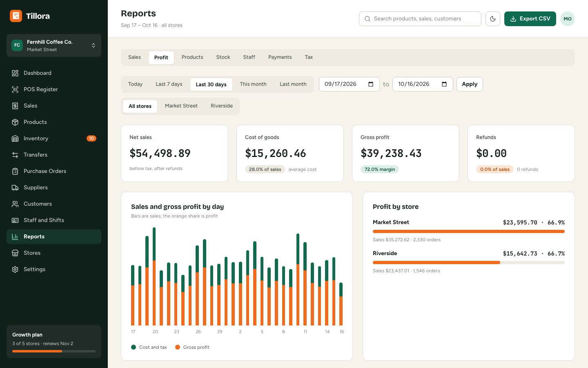
Task: Open Purchase Orders
Action: 54,171
